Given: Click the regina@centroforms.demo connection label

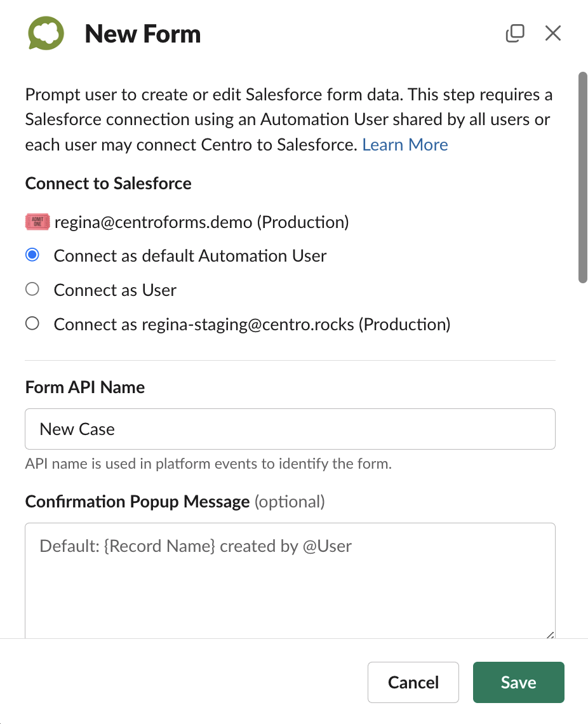Looking at the screenshot, I should point(202,222).
